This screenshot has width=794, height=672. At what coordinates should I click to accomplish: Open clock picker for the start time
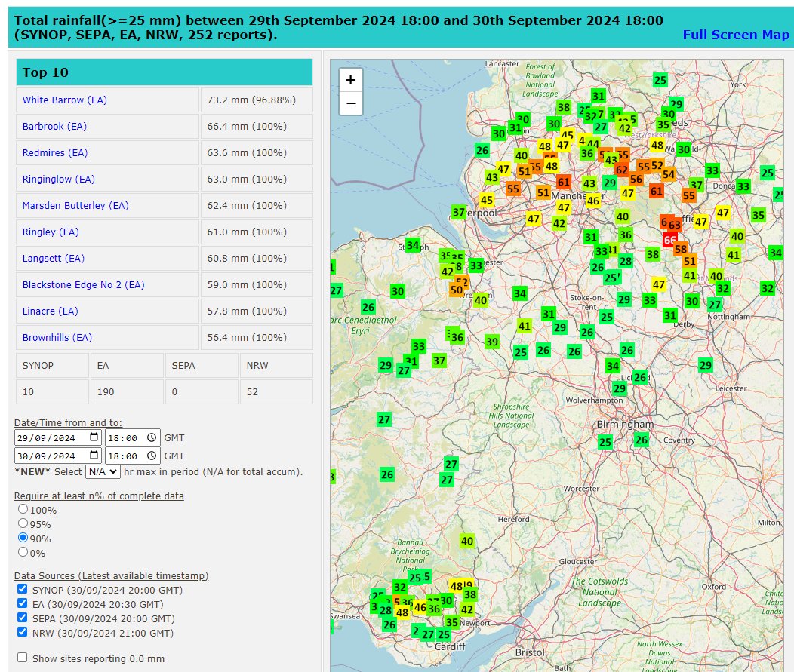152,437
